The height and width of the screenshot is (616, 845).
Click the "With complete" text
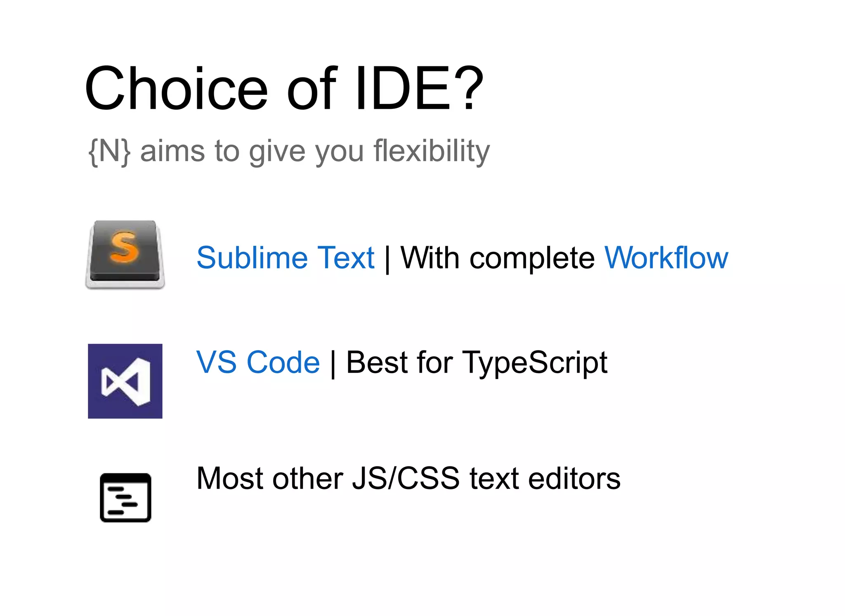[497, 258]
